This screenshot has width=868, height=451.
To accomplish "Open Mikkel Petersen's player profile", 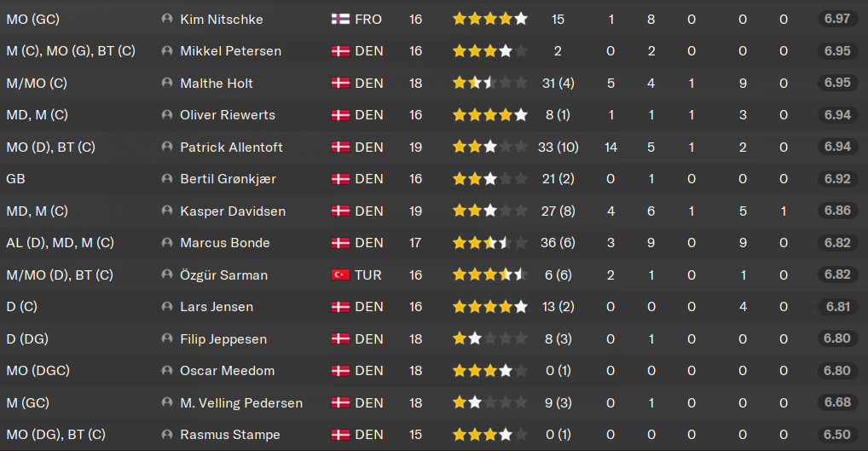I will coord(231,51).
